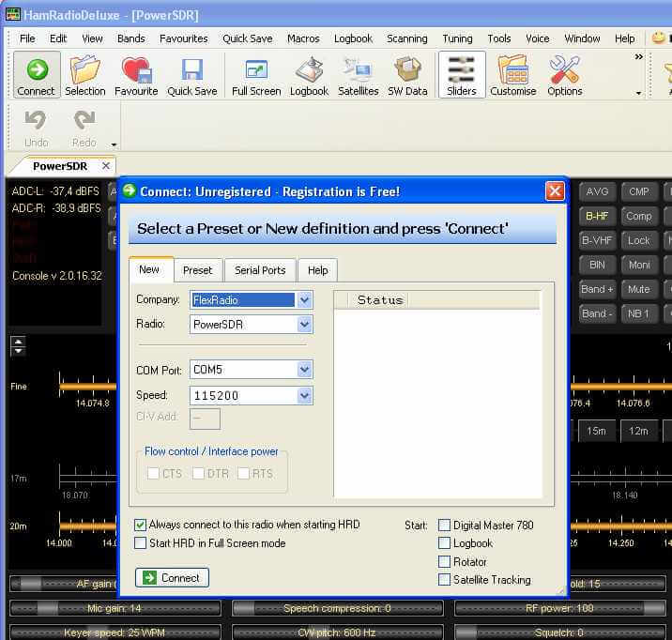
Task: Open the Bands menu
Action: click(131, 38)
